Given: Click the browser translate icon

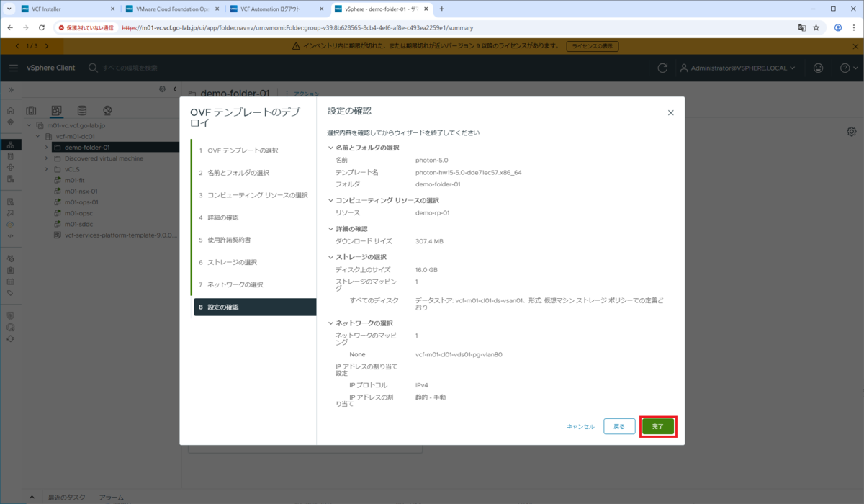Looking at the screenshot, I should (801, 27).
